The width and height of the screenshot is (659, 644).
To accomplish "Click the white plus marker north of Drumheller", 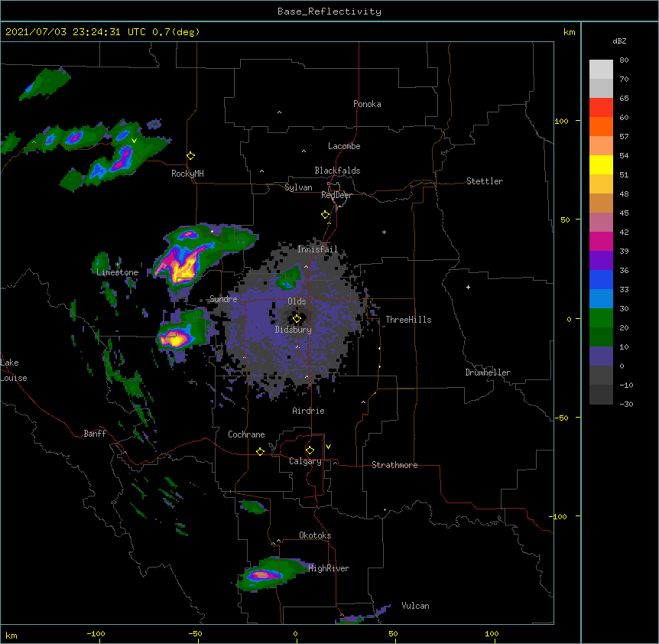I will pyautogui.click(x=468, y=287).
